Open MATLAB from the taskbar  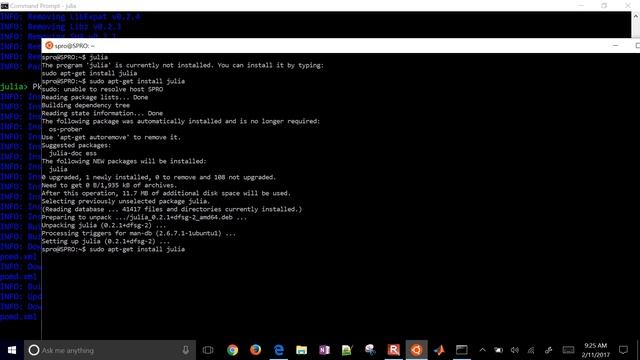coord(439,350)
